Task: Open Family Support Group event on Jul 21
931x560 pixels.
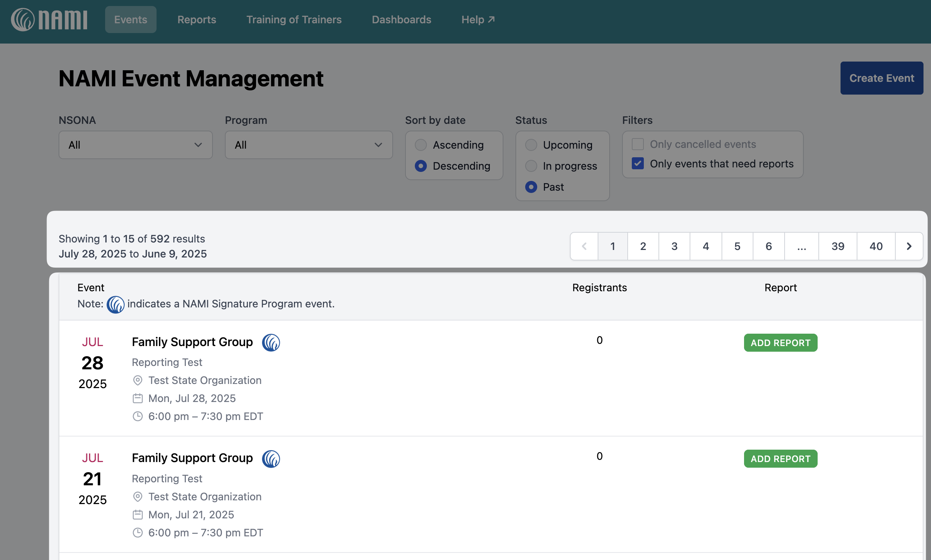Action: point(192,458)
